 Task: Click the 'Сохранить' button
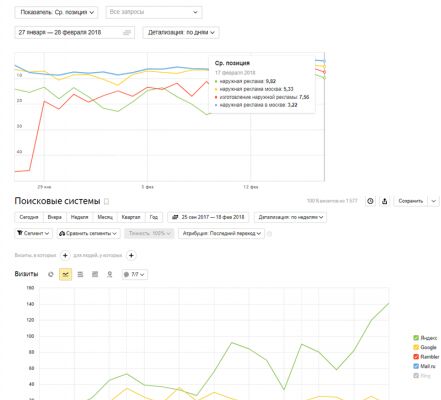[x=411, y=201]
